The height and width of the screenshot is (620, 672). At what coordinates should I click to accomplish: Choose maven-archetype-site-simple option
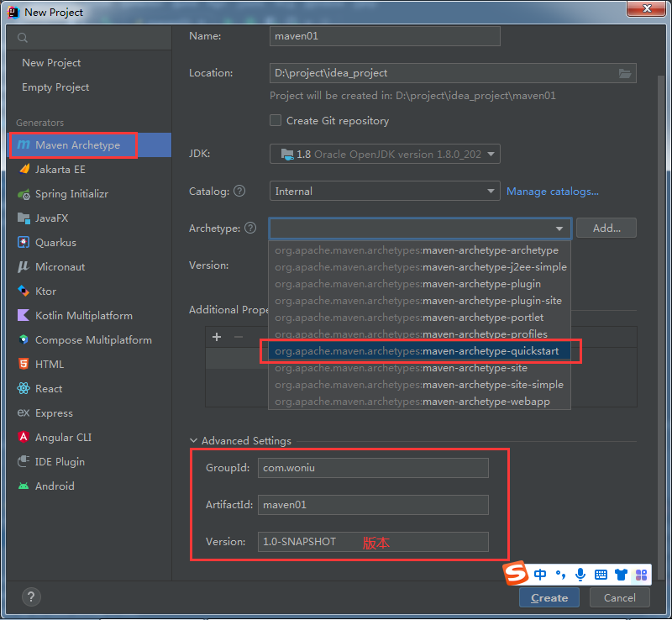click(x=419, y=385)
